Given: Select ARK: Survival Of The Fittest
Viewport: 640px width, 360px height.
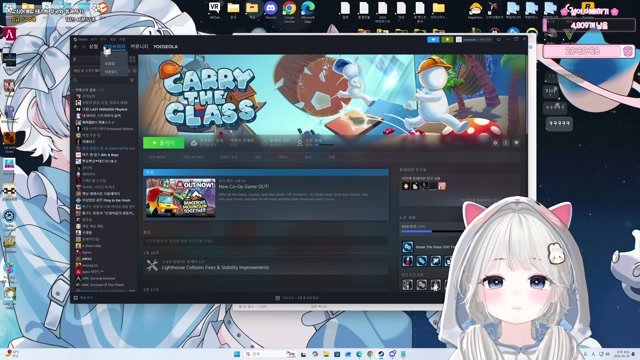Looking at the screenshot, I should (x=100, y=285).
